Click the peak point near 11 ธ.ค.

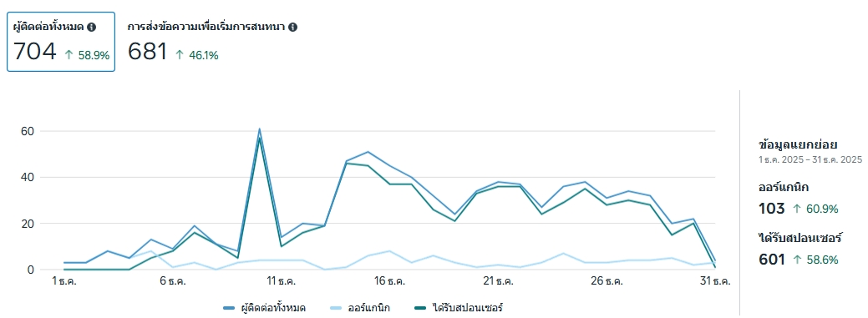259,129
